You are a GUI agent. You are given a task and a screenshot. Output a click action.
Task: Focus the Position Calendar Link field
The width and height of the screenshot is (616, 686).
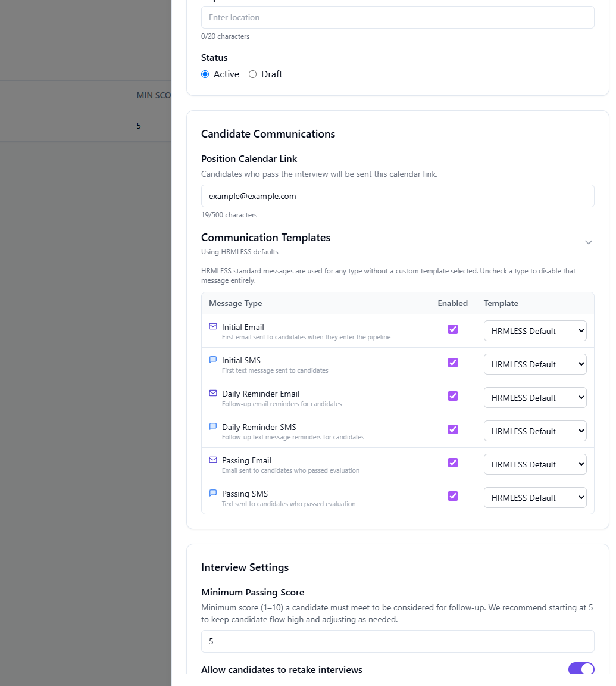[398, 196]
